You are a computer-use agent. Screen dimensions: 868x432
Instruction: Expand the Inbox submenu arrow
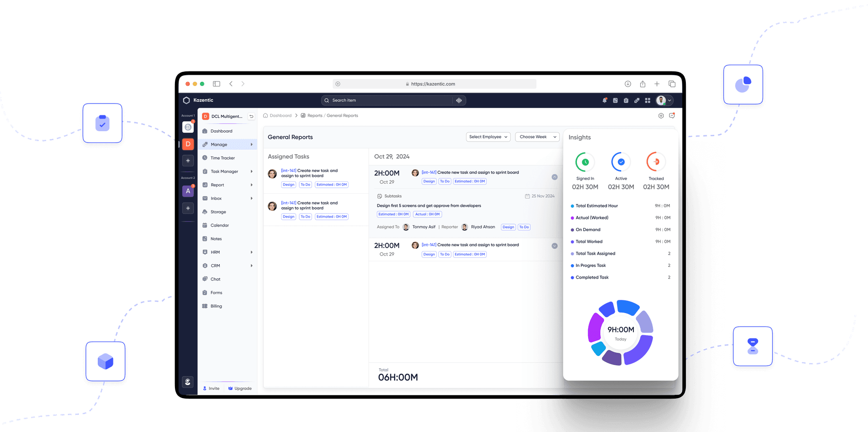[252, 199]
